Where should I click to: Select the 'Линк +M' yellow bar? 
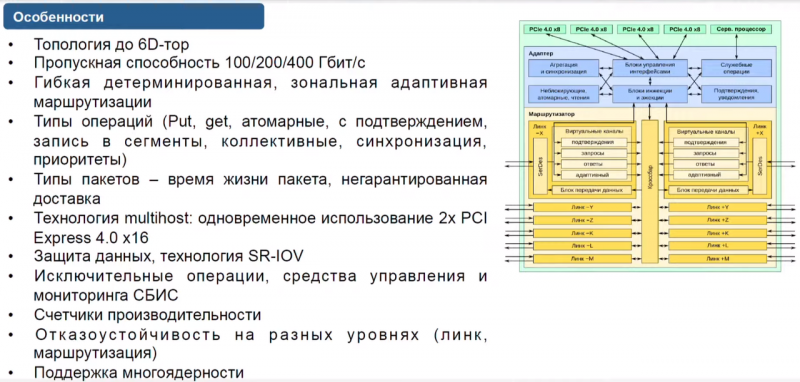[x=717, y=259]
